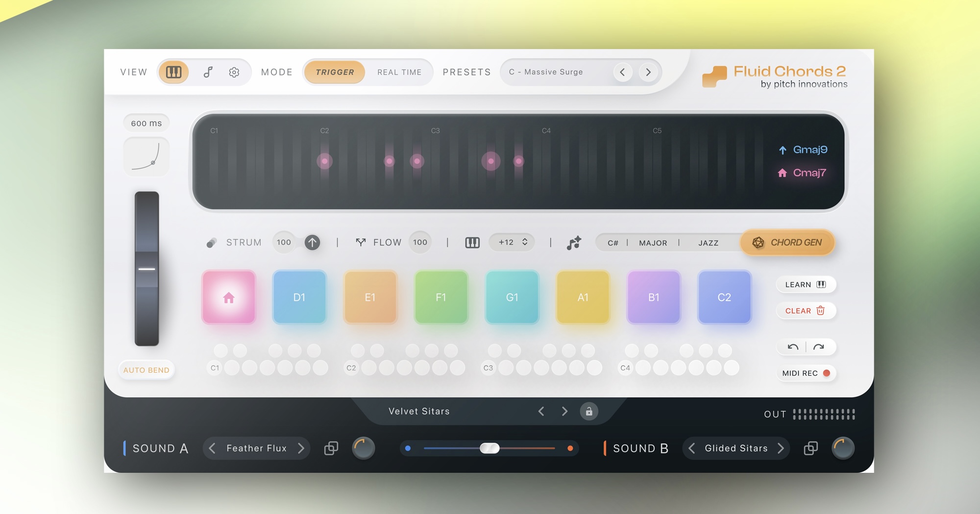The image size is (980, 514).
Task: Click the C2 key on mini keyboard
Action: pos(351,368)
